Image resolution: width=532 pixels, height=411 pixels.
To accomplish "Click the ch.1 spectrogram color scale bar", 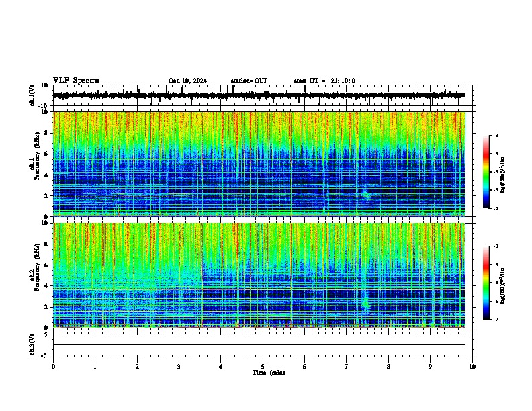I will tap(486, 172).
